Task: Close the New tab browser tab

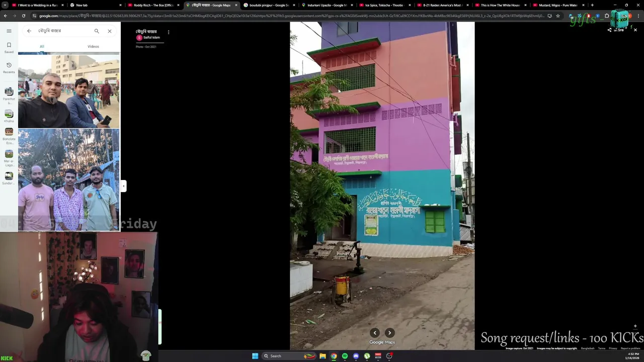Action: (120, 5)
